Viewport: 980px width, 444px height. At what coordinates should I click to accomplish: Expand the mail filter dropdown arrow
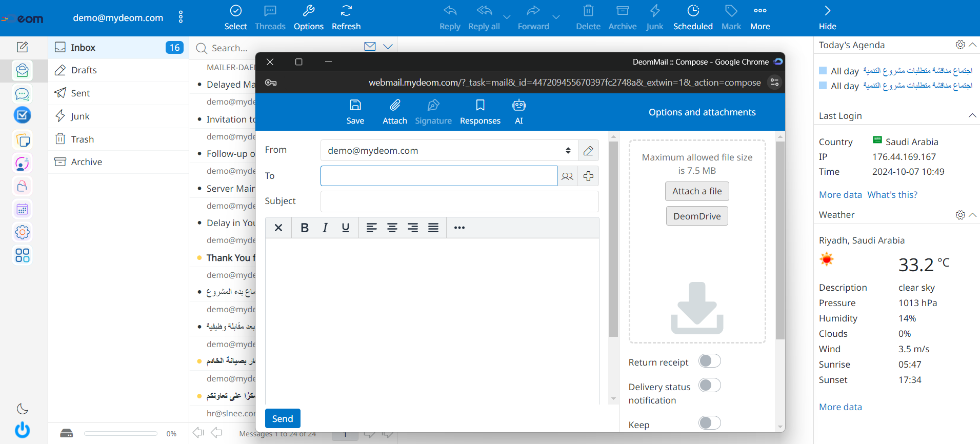tap(388, 47)
